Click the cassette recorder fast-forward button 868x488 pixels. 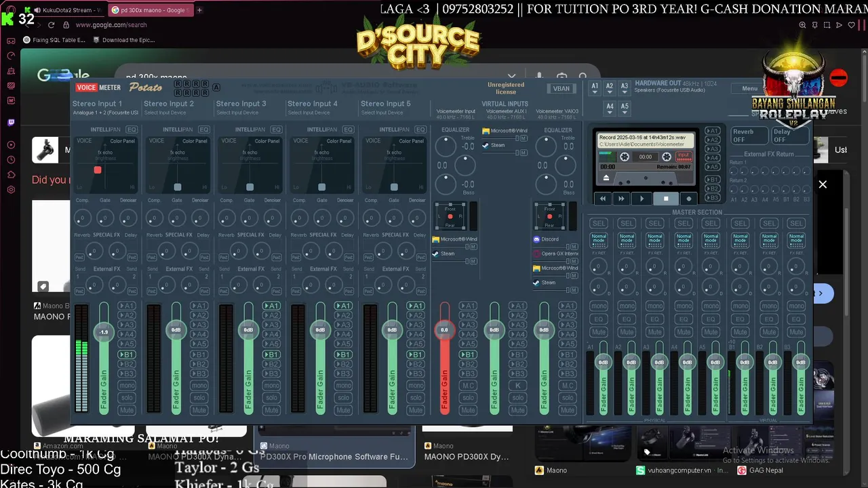click(621, 199)
